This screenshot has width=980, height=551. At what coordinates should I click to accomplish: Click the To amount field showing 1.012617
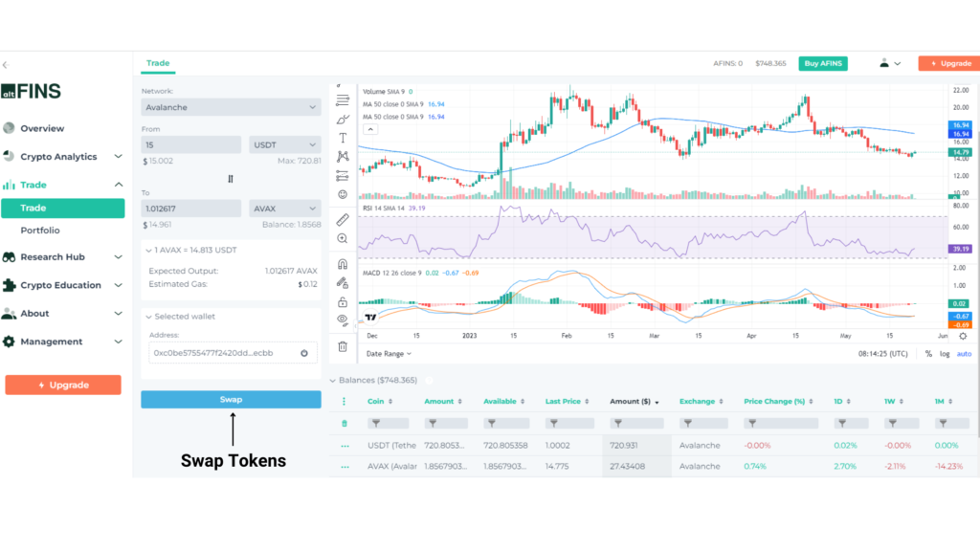point(190,209)
